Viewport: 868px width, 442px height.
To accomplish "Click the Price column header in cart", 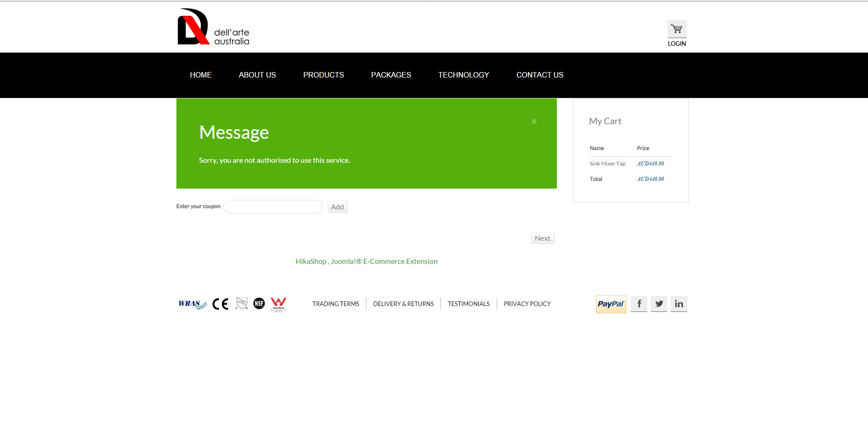I will [643, 148].
